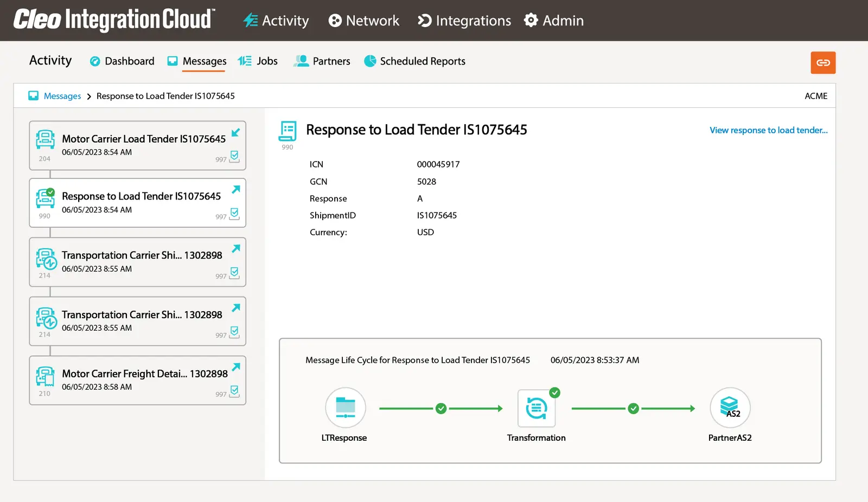Click 997 acknowledgment icon on Freight Details card
Image resolution: width=868 pixels, height=502 pixels.
tap(234, 391)
